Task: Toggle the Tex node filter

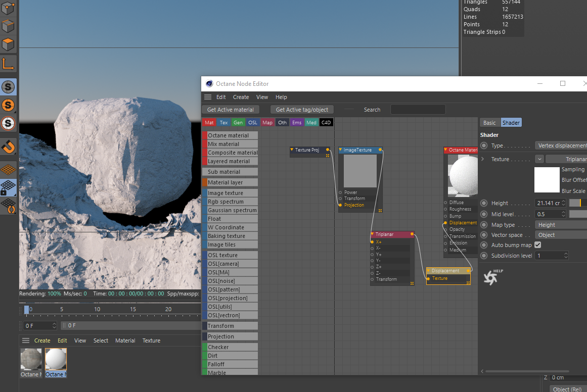Action: point(223,122)
